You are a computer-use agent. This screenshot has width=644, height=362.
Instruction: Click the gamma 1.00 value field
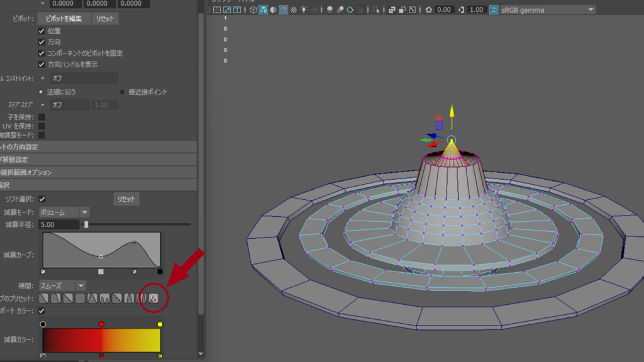click(476, 10)
